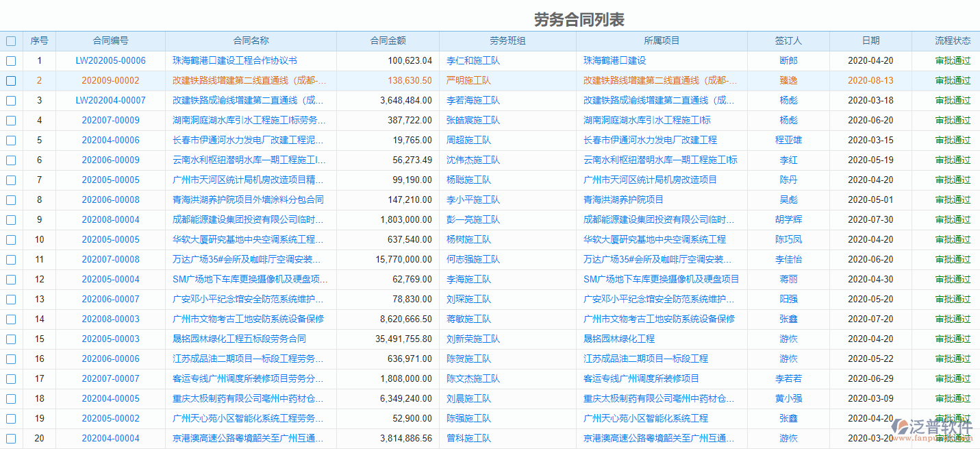The image size is (980, 449).
Task: Check the checkbox for the last row 20
Action: pyautogui.click(x=11, y=439)
